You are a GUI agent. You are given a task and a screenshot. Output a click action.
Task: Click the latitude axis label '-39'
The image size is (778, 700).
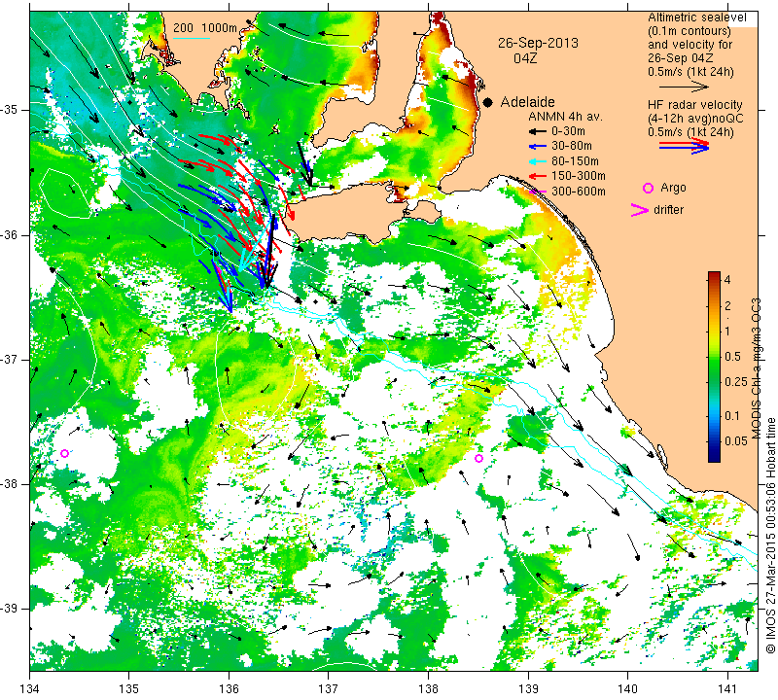[x=10, y=609]
